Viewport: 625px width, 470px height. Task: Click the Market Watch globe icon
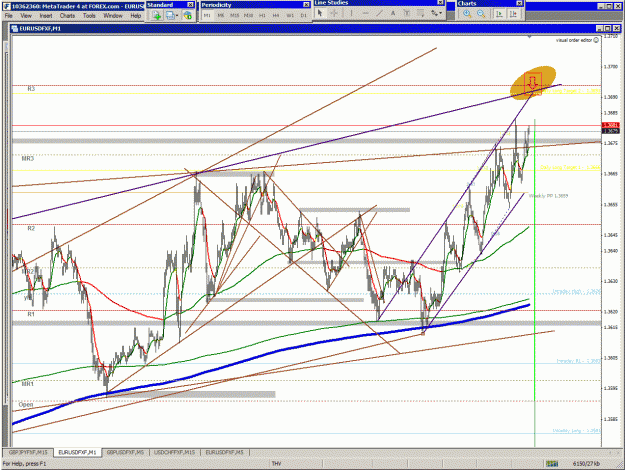[x=188, y=16]
